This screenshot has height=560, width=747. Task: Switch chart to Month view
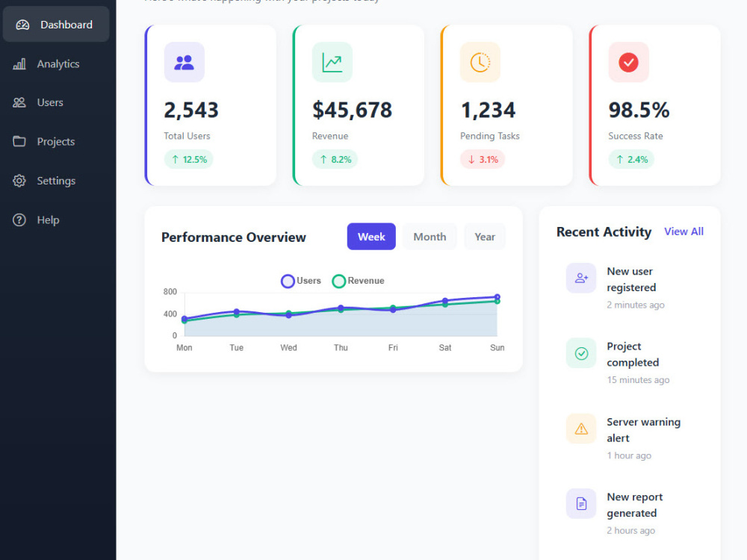coord(430,237)
